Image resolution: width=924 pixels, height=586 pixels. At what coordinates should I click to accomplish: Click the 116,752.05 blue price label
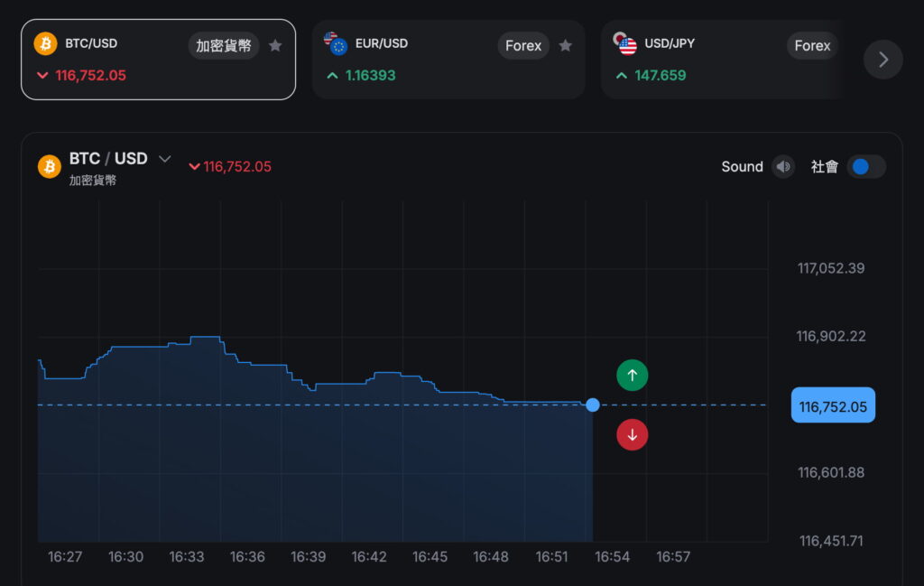coord(832,406)
